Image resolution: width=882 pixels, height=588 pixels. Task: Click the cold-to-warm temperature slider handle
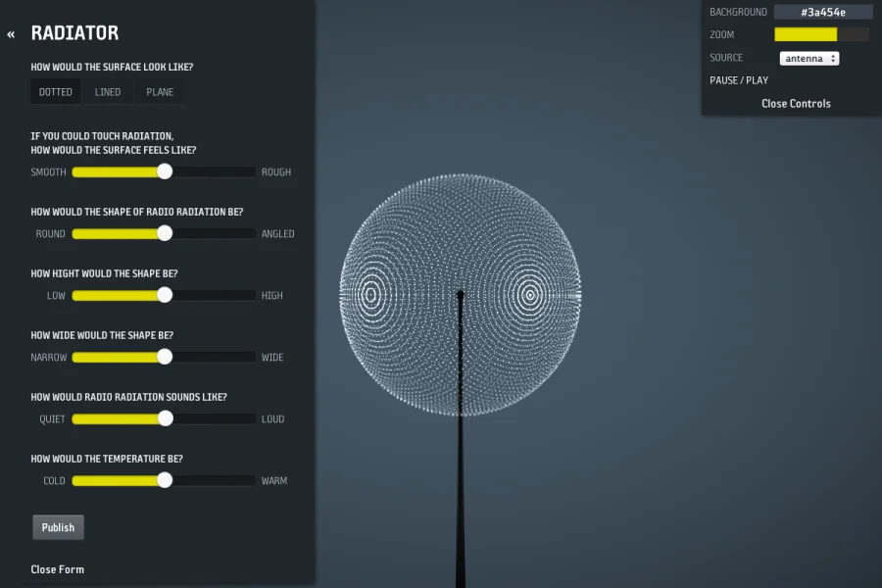pos(165,480)
